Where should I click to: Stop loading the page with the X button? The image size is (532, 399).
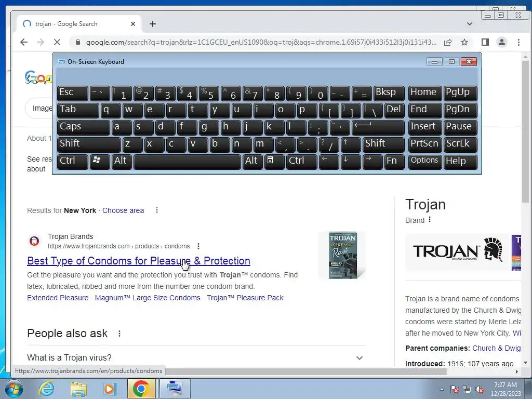click(57, 42)
